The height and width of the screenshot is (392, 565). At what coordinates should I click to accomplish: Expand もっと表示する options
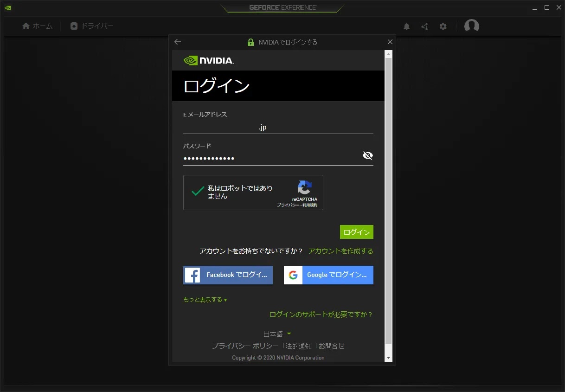205,300
